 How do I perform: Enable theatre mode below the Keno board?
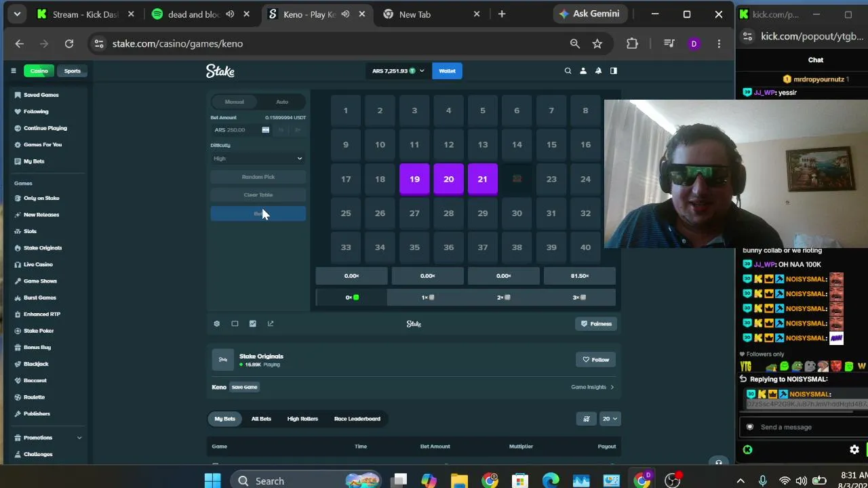pyautogui.click(x=235, y=324)
